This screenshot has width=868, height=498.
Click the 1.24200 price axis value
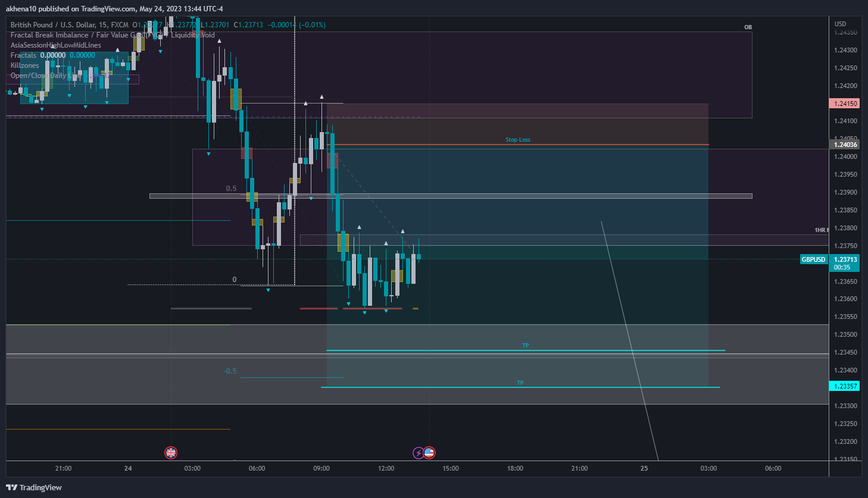(845, 86)
